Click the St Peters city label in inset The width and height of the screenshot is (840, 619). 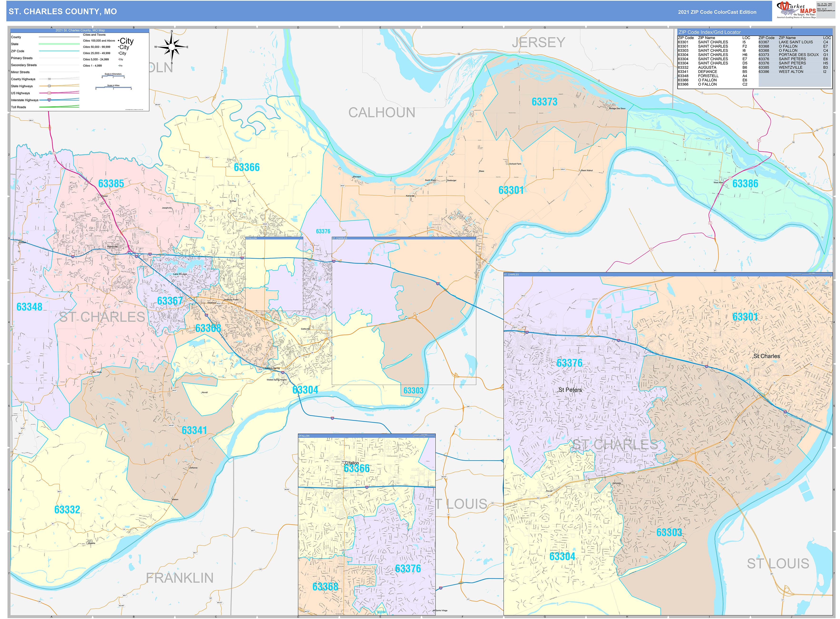(570, 390)
